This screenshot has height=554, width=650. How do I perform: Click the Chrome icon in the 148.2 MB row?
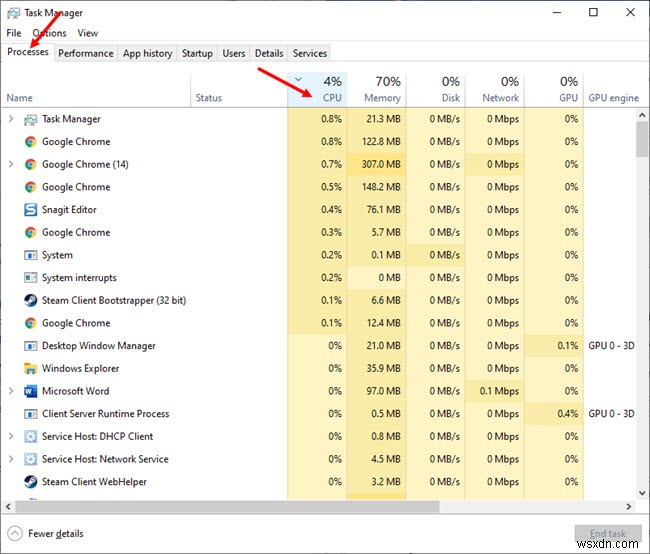coord(30,187)
